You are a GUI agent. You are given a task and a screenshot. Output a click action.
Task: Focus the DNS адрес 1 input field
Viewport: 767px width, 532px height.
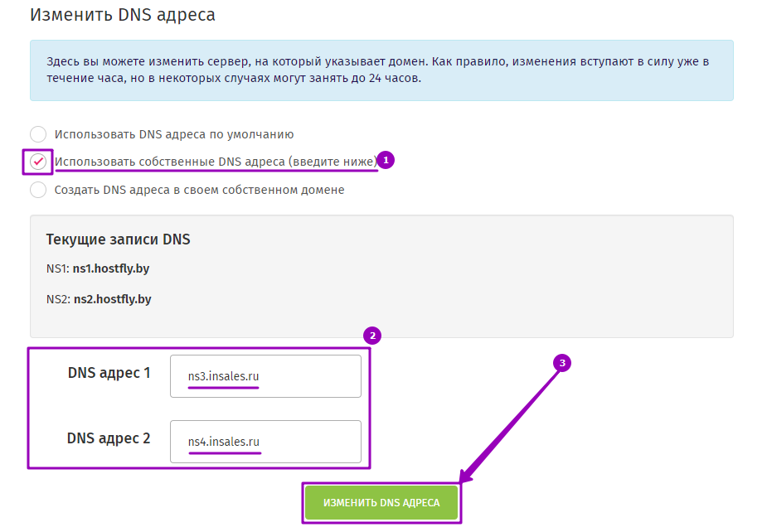point(265,376)
